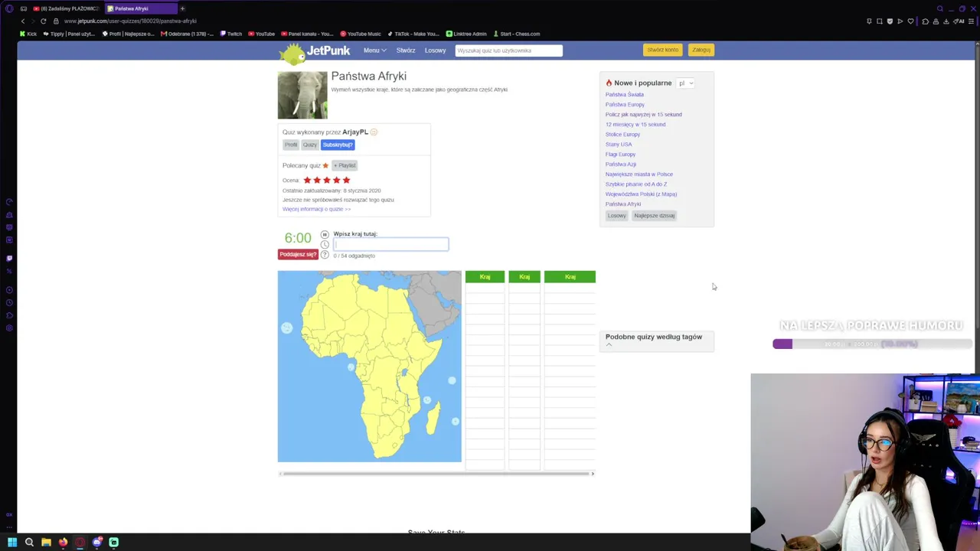Open File Explorer from the taskbar
Screen dimensions: 980x551
point(46,543)
